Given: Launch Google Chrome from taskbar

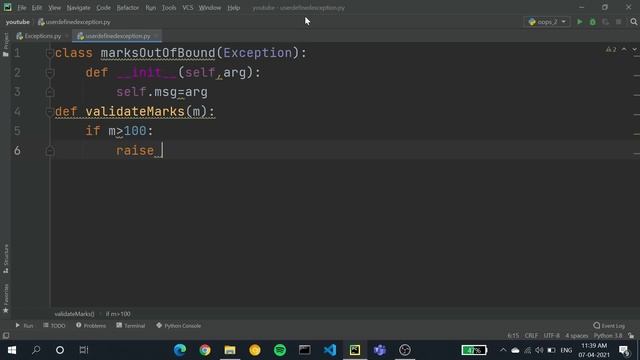Looking at the screenshot, I should tap(205, 350).
